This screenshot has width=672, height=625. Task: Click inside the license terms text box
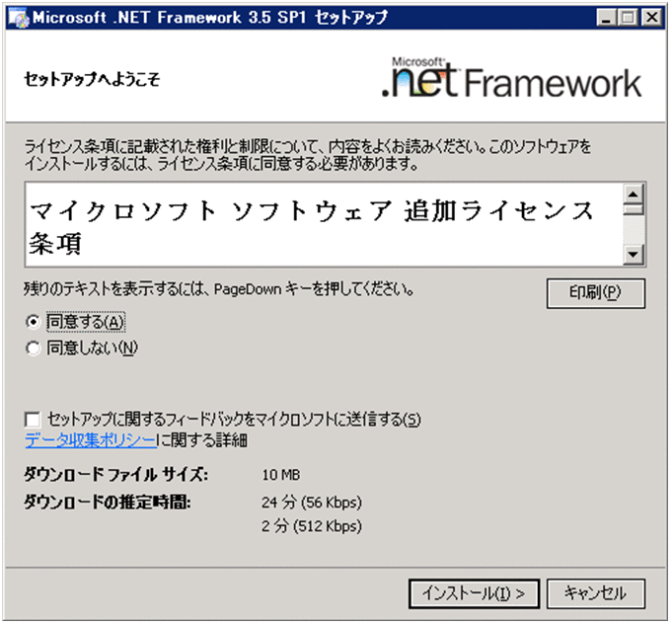324,224
